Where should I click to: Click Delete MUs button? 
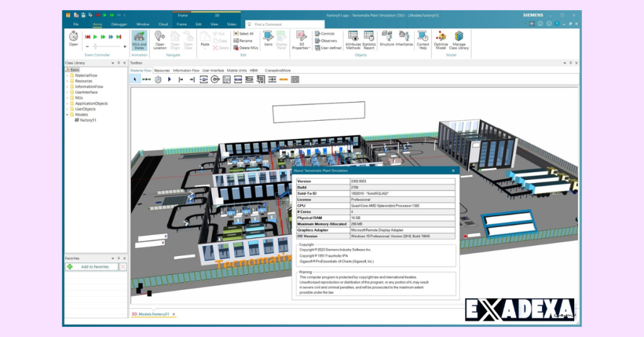(246, 48)
